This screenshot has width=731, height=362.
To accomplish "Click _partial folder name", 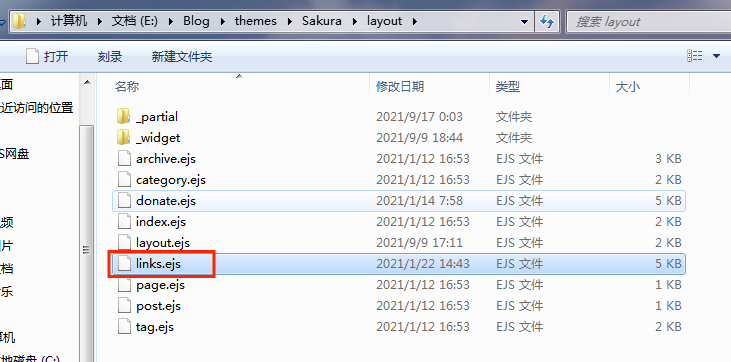I will (x=157, y=117).
